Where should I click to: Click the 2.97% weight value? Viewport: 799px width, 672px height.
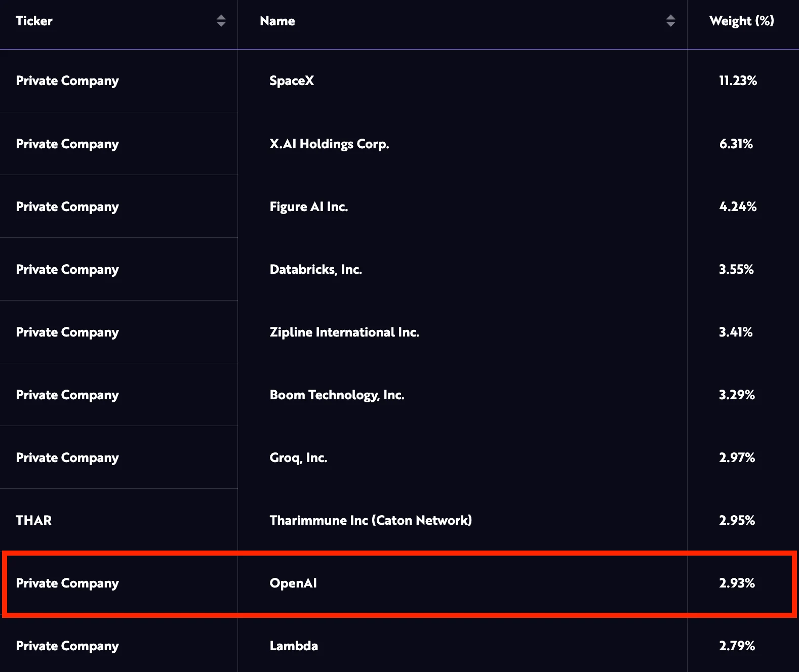coord(737,457)
